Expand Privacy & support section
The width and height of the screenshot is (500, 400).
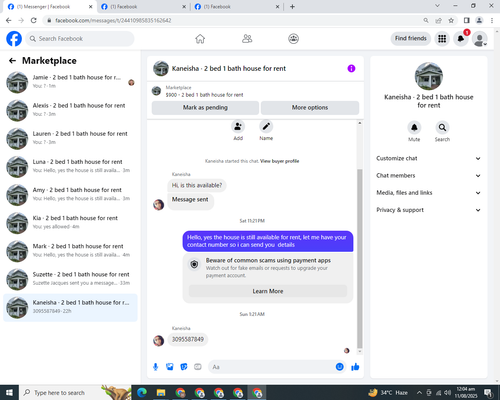(429, 210)
